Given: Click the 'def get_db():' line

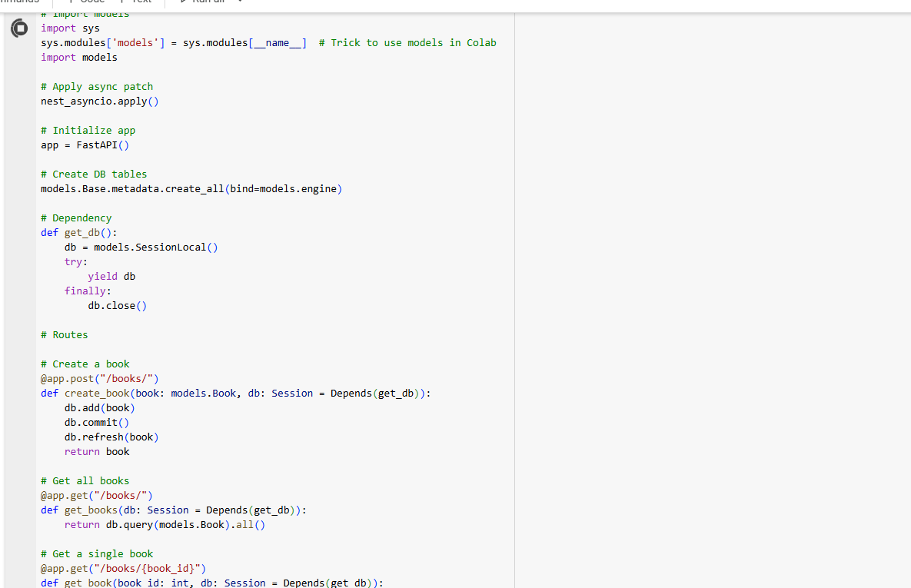Looking at the screenshot, I should click(79, 232).
